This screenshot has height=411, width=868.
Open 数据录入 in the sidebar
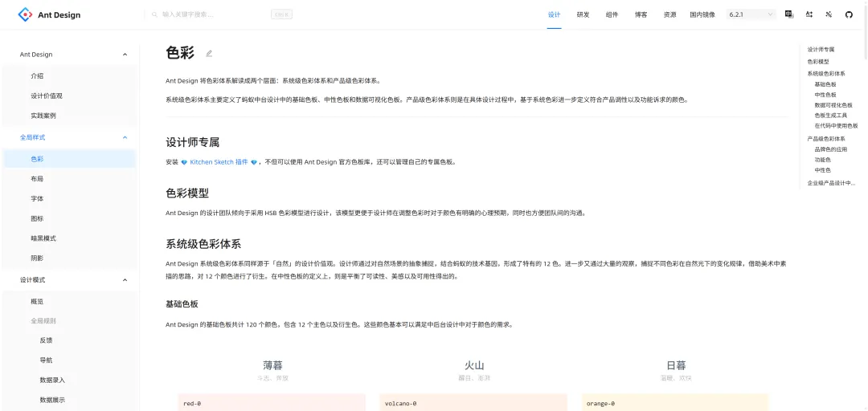(x=69, y=380)
